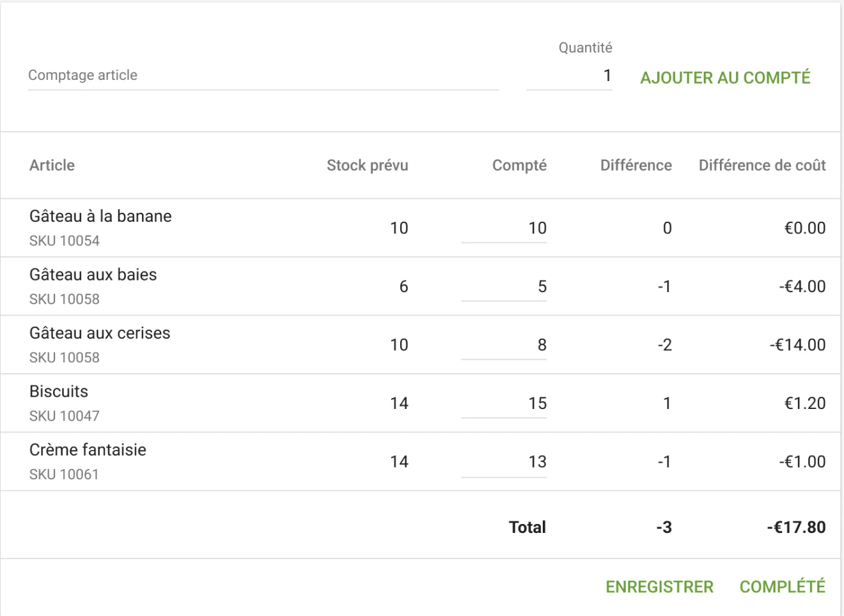Click the Comptage article search field
The height and width of the screenshot is (616, 844).
pos(256,75)
